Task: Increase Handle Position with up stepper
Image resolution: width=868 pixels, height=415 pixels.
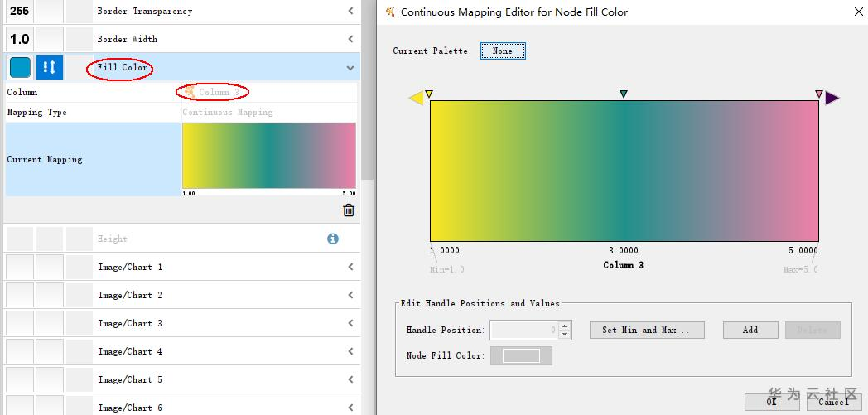Action: 565,326
